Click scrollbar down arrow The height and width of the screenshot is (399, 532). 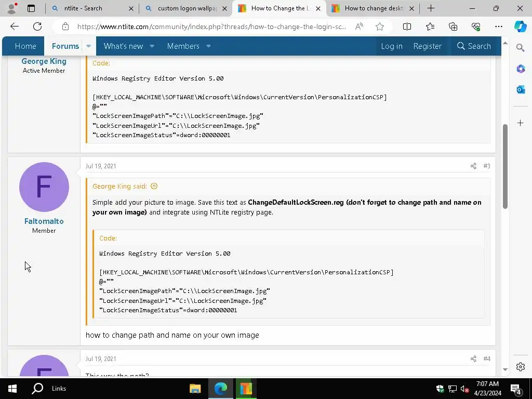[x=505, y=369]
